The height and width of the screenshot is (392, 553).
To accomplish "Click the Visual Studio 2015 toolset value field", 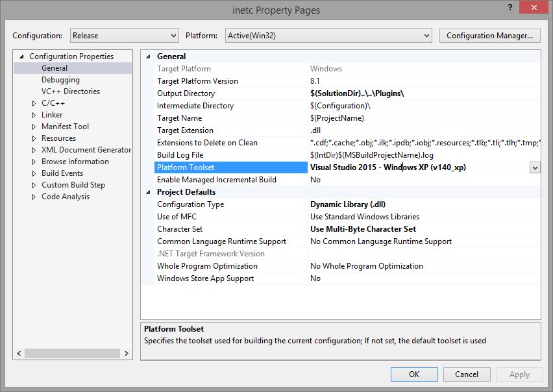I will pos(419,167).
